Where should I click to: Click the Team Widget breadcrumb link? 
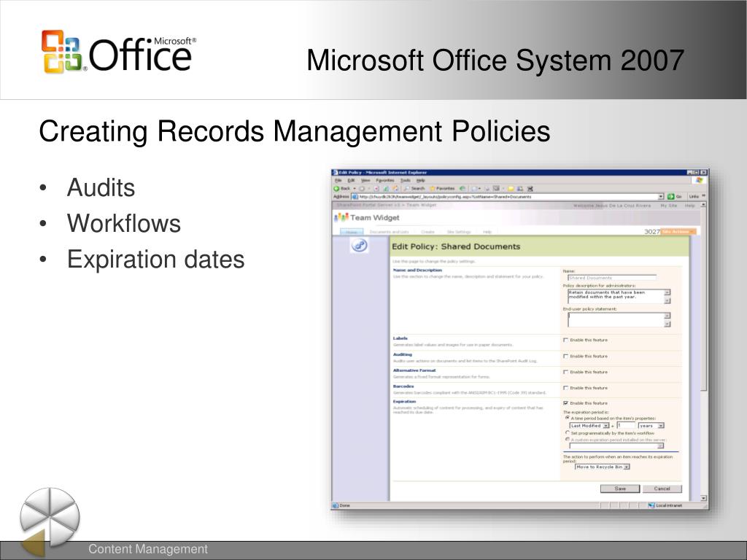pyautogui.click(x=421, y=205)
